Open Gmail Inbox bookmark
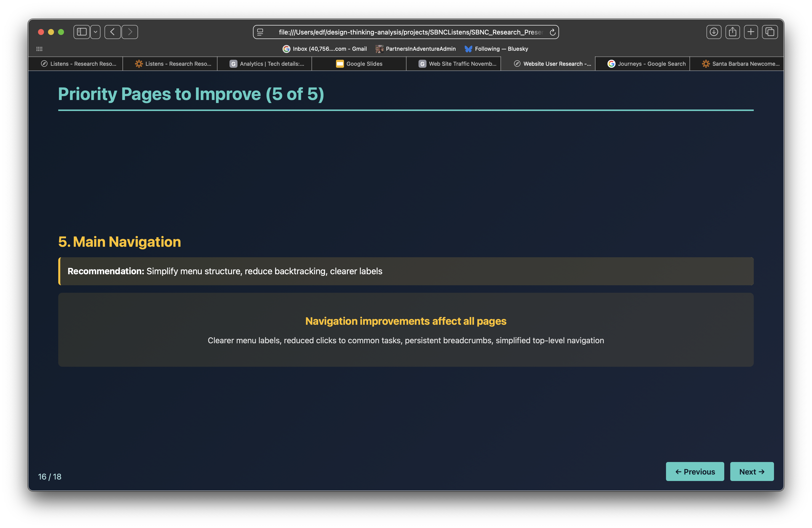This screenshot has height=528, width=812. (x=324, y=49)
